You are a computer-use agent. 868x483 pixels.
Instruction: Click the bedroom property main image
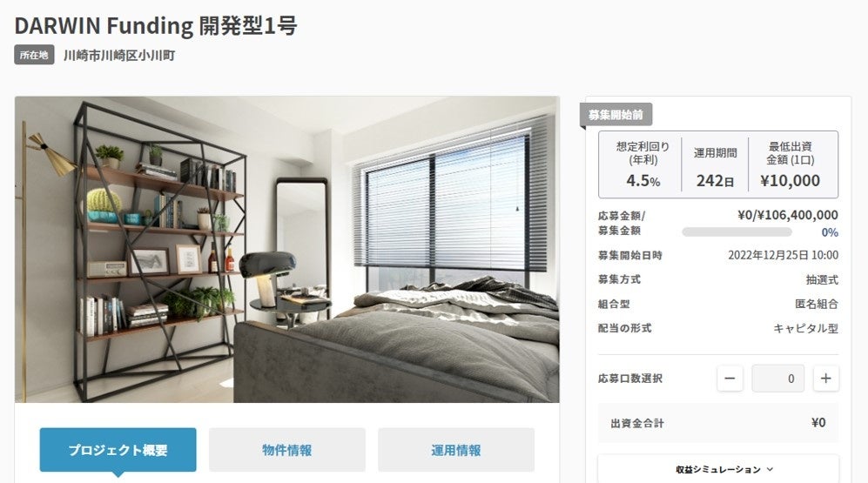tap(286, 250)
